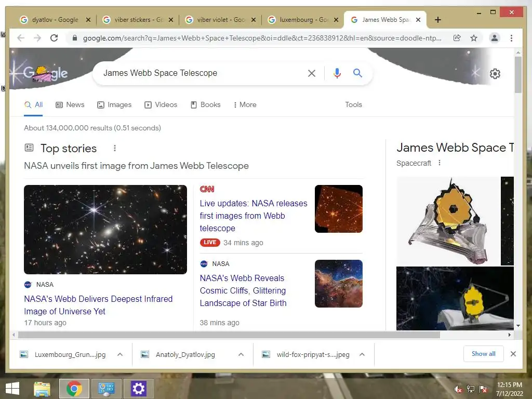
Task: Open the Chrome profile avatar
Action: point(495,38)
